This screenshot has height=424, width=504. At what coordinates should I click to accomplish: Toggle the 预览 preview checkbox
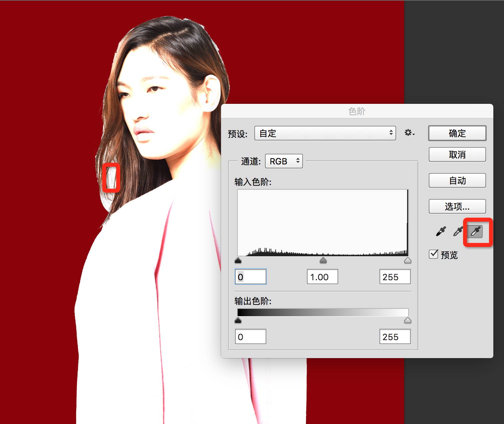tap(433, 254)
